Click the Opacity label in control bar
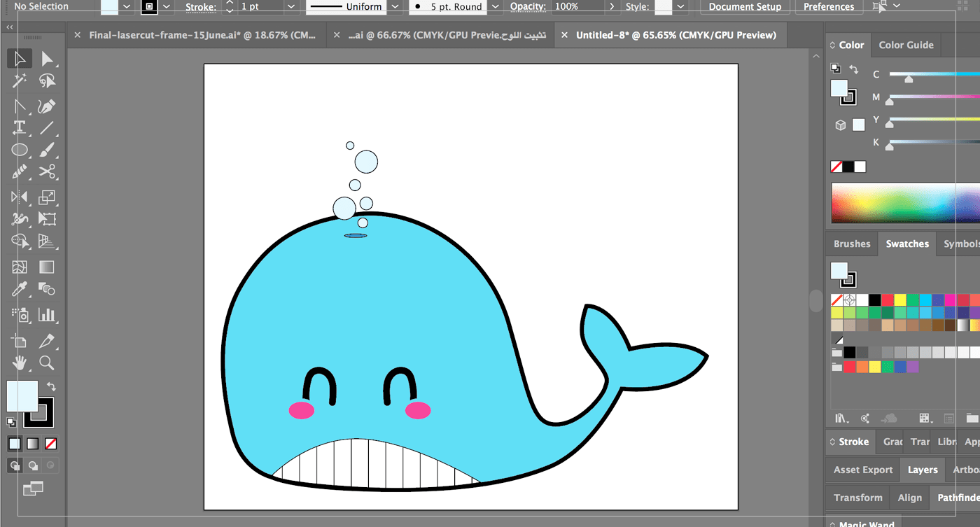This screenshot has width=980, height=527. (x=528, y=6)
